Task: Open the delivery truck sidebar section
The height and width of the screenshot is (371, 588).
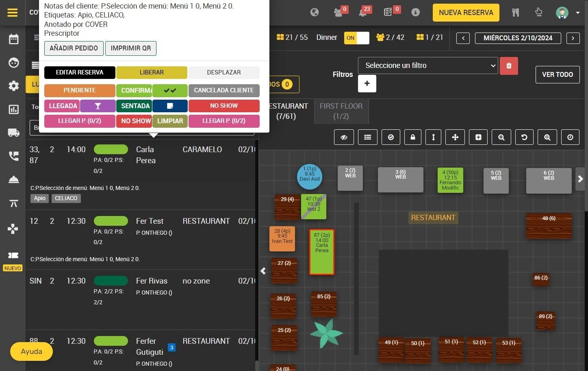Action: [13, 133]
